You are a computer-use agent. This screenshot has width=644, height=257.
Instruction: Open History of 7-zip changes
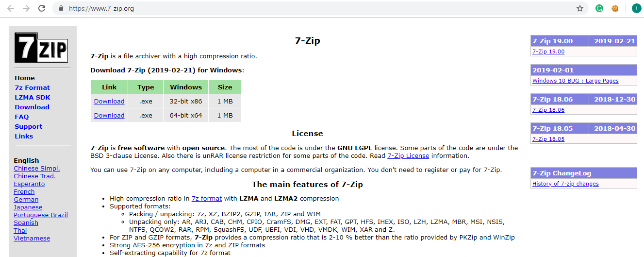pos(565,184)
